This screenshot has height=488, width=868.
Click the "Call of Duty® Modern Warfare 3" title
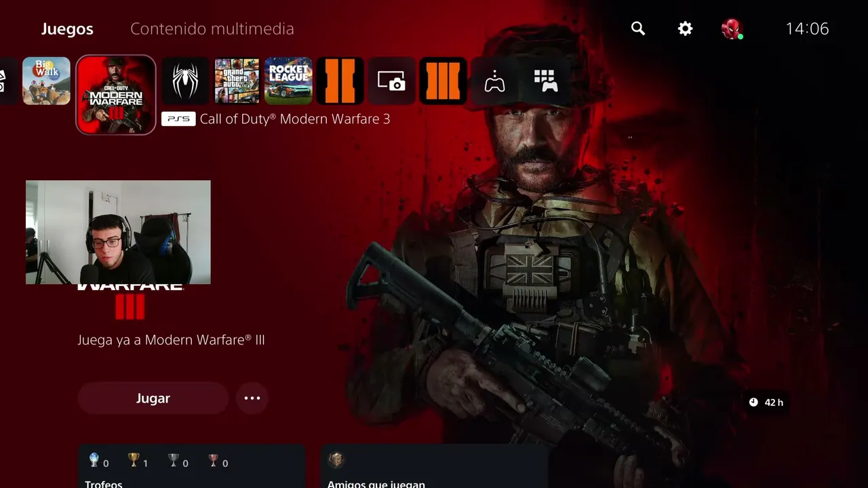[x=295, y=119]
